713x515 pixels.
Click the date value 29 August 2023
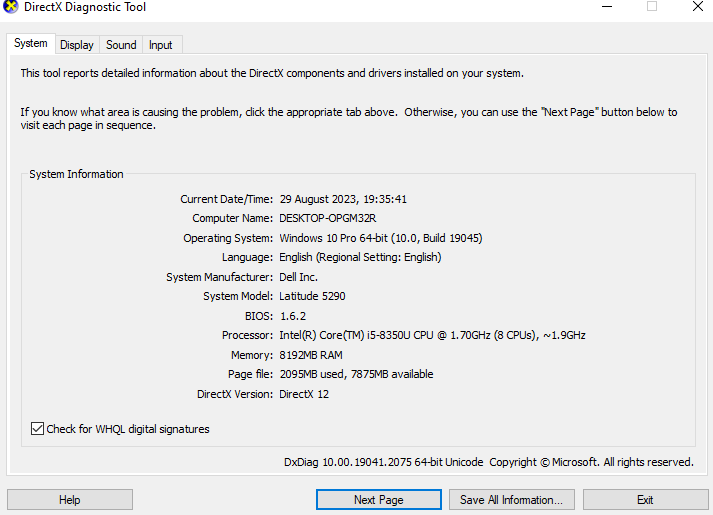coord(317,199)
